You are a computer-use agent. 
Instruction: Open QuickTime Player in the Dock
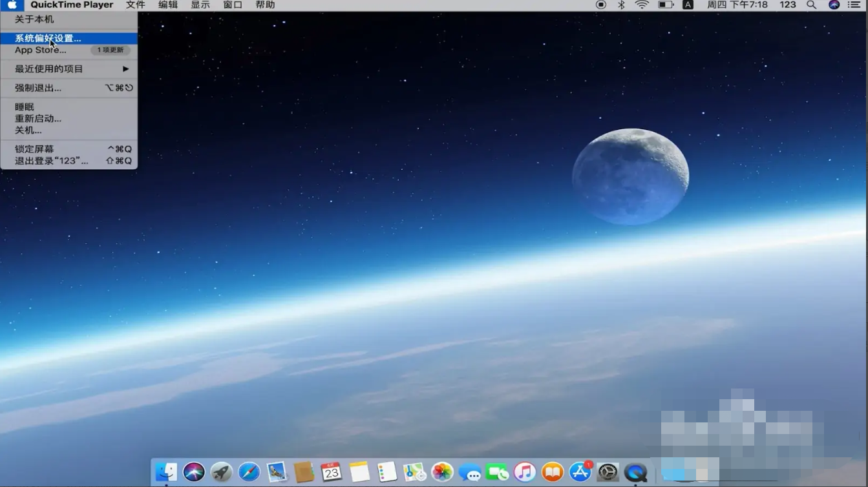[x=635, y=472]
